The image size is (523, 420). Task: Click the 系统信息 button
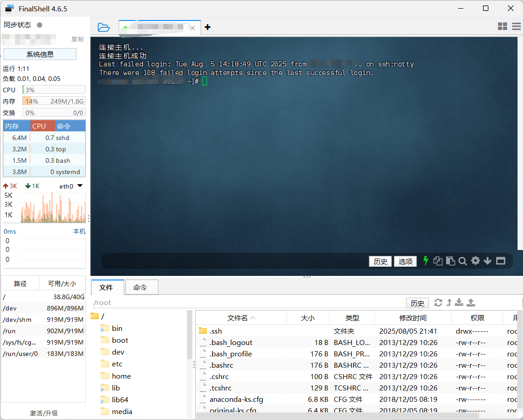pos(40,55)
